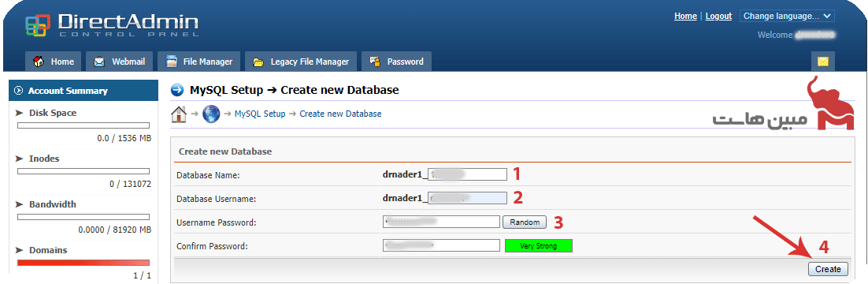Click the '0 / 131072' inodes value

(130, 184)
